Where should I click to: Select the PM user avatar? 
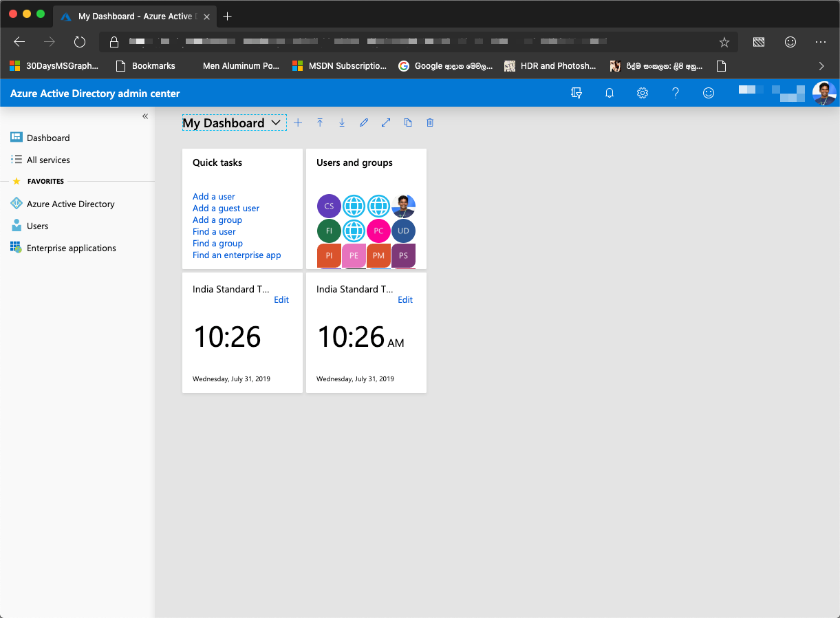[378, 255]
